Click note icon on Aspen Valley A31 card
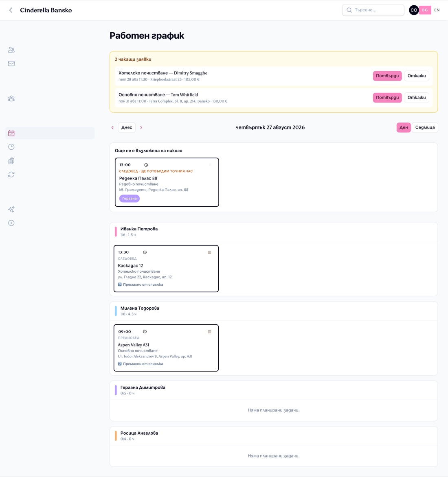The height and width of the screenshot is (477, 448). pos(209,332)
